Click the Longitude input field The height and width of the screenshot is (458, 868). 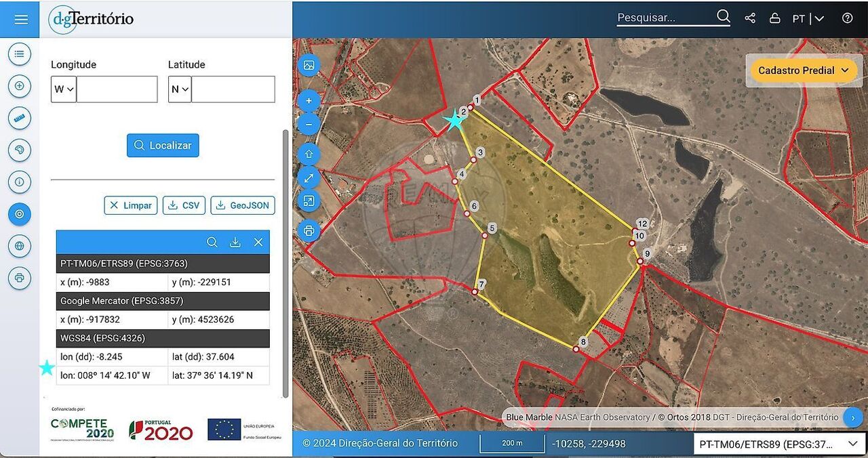pyautogui.click(x=117, y=89)
